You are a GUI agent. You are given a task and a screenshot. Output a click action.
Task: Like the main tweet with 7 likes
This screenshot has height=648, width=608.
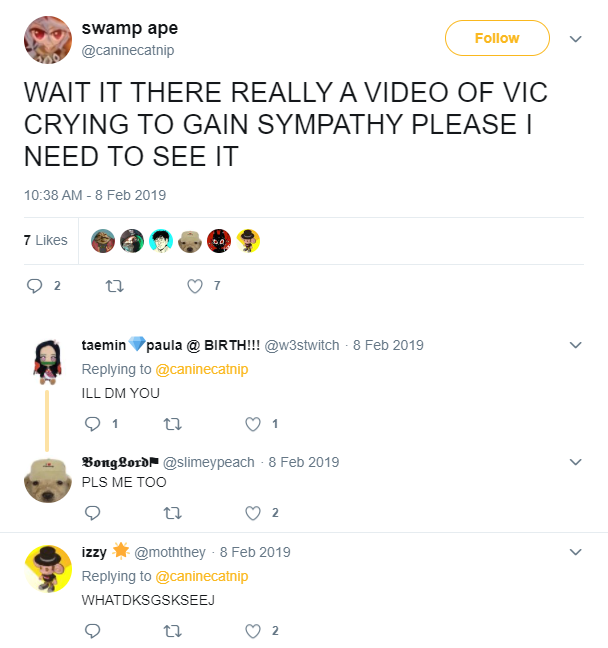coord(195,286)
